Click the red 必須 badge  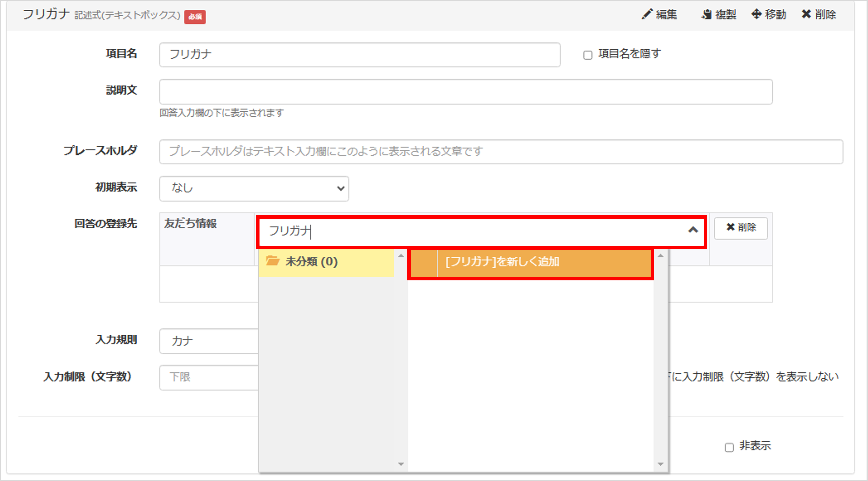(x=195, y=17)
